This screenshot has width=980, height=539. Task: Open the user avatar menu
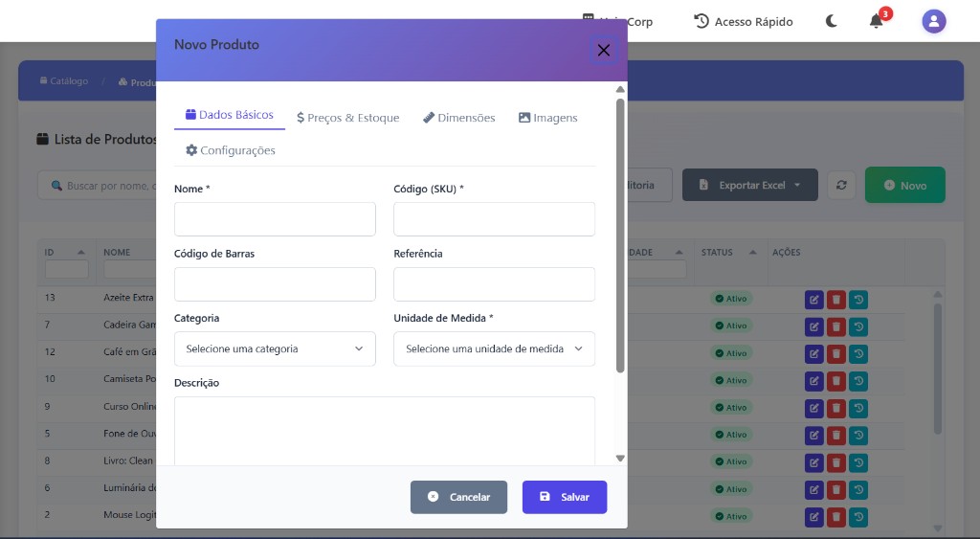tap(934, 21)
